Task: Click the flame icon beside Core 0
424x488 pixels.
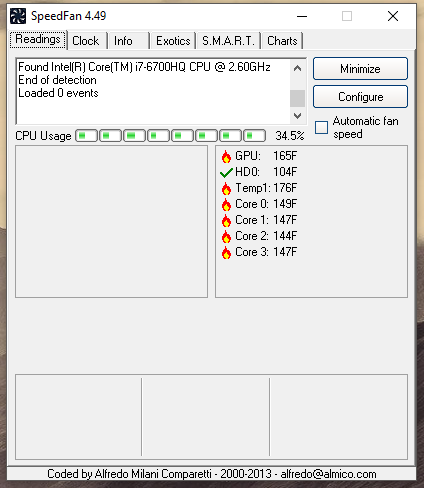Action: pos(226,204)
